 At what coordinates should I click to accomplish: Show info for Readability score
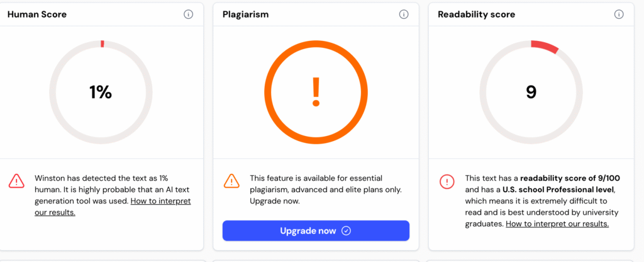click(x=619, y=14)
